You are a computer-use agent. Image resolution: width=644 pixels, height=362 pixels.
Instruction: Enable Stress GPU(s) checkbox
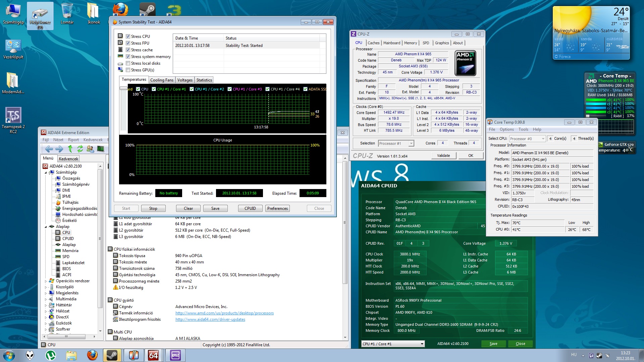[x=128, y=70]
